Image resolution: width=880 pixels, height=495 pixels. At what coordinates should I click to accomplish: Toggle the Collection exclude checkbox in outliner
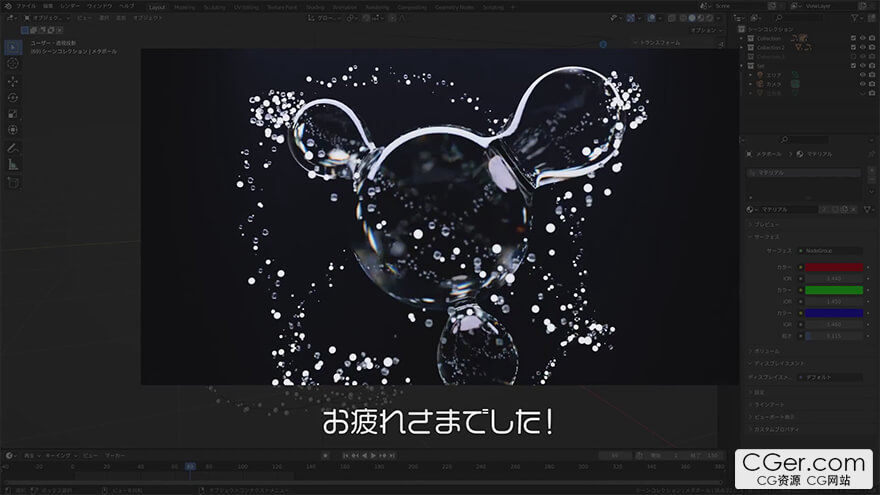(x=853, y=38)
